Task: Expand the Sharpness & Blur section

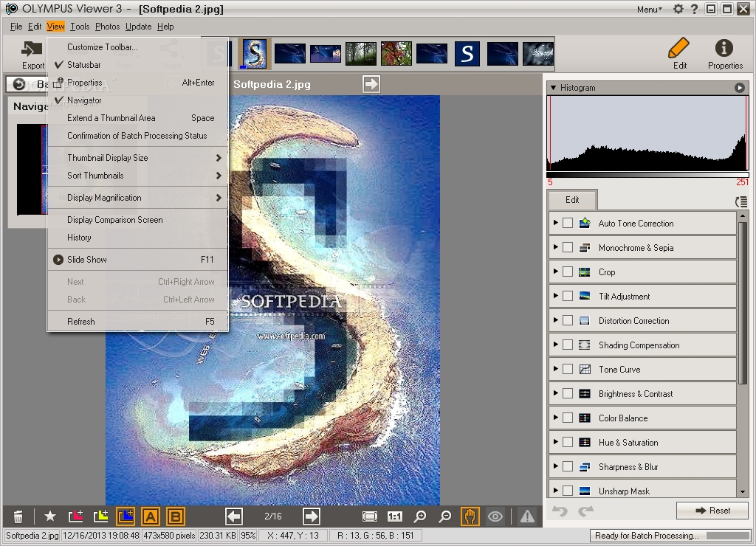Action: [555, 466]
